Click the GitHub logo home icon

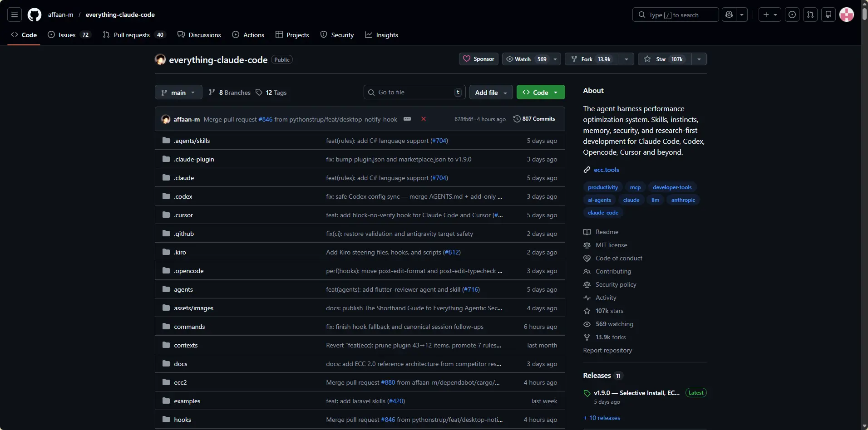click(x=35, y=15)
